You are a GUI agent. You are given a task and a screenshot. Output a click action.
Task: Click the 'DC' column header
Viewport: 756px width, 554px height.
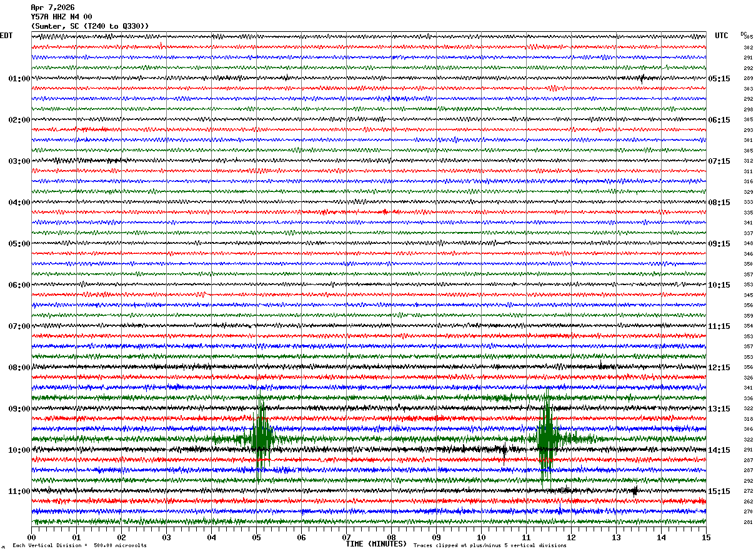(x=744, y=34)
